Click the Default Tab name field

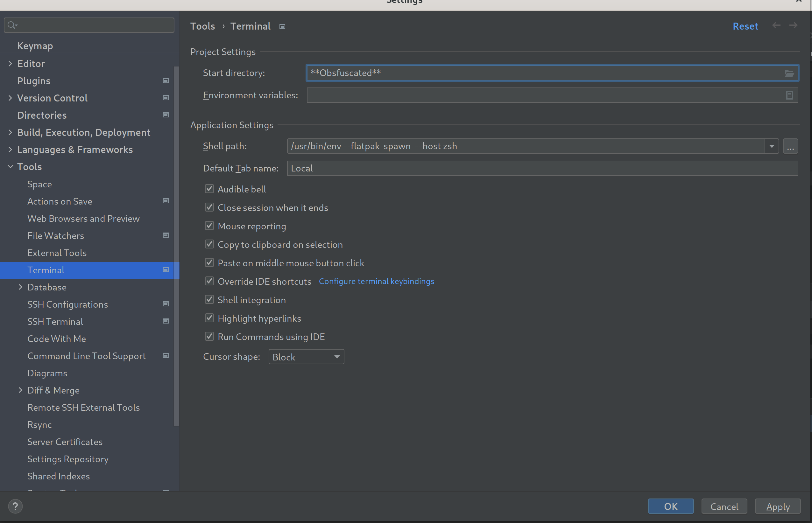tap(542, 168)
